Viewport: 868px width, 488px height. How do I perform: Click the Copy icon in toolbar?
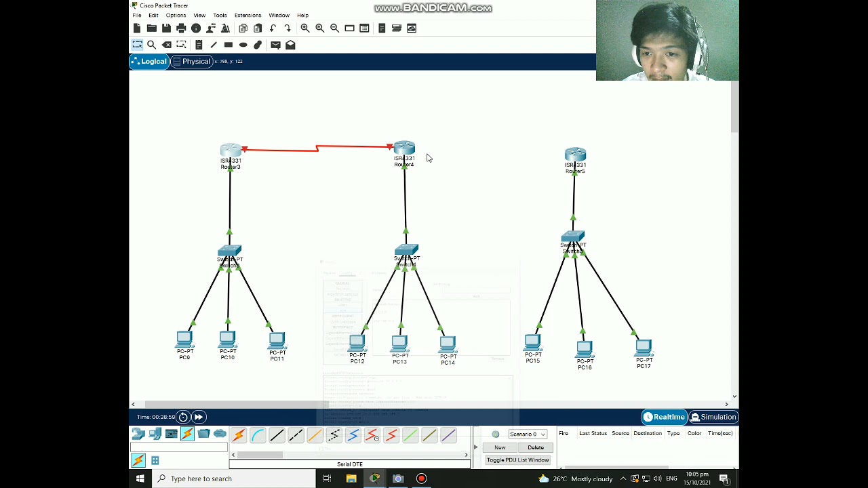[243, 28]
